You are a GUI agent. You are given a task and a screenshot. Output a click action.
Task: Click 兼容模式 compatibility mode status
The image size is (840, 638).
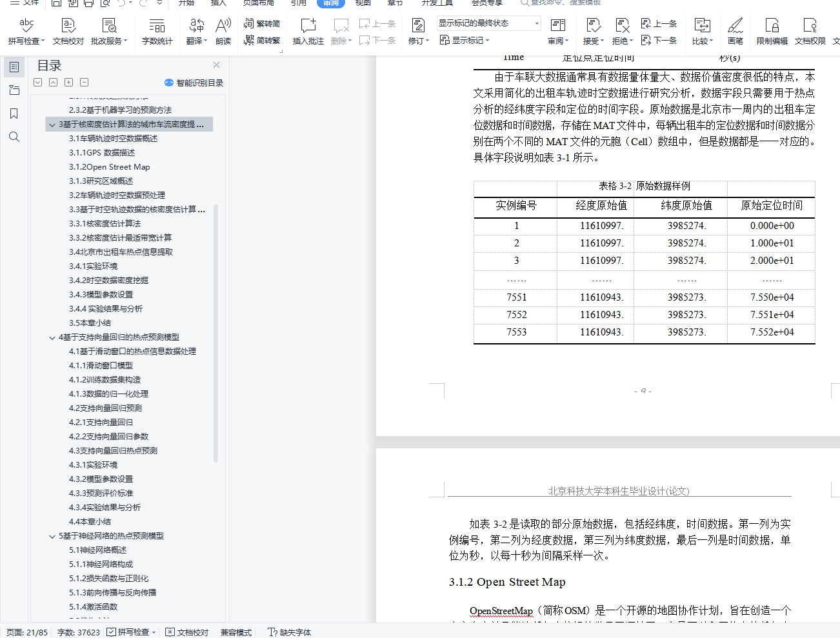[x=236, y=632]
